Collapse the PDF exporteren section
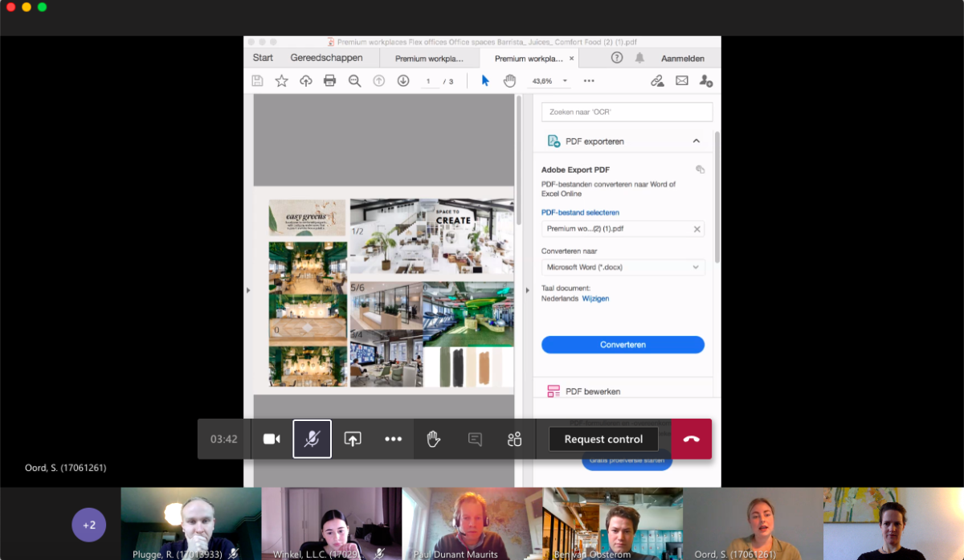 pos(696,141)
